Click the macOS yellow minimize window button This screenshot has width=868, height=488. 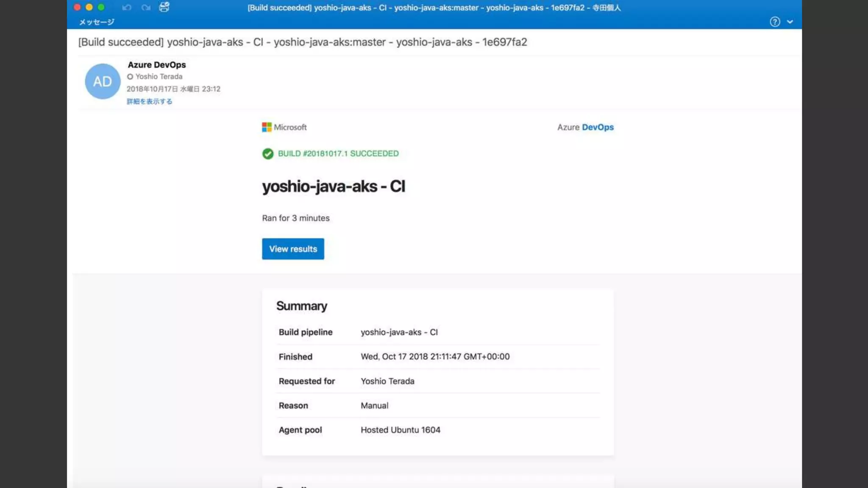click(89, 7)
